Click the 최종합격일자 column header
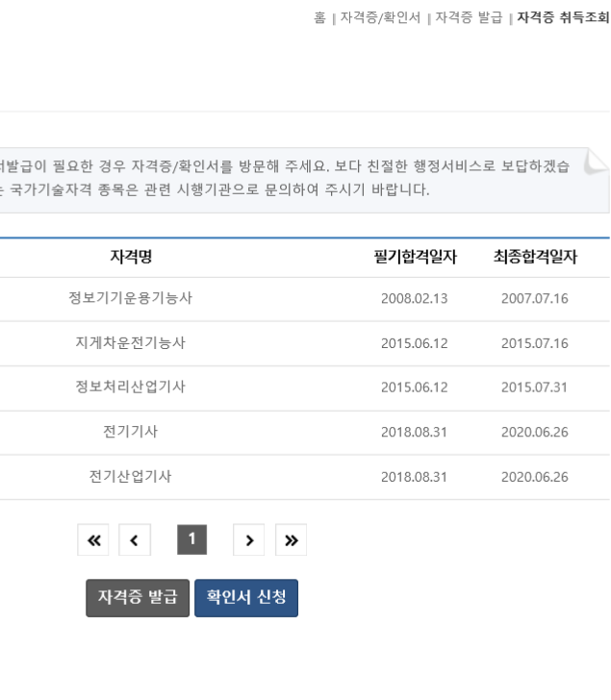This screenshot has height=700, width=611. (x=535, y=257)
